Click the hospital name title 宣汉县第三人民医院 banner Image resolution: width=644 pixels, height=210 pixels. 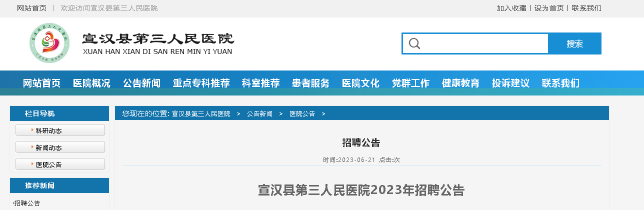pyautogui.click(x=158, y=38)
